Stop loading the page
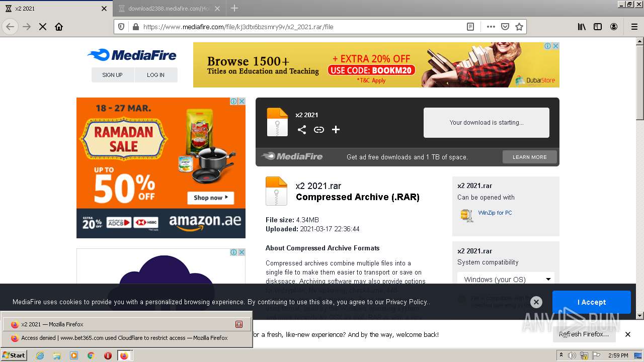The width and height of the screenshot is (644, 362). pos(43,27)
